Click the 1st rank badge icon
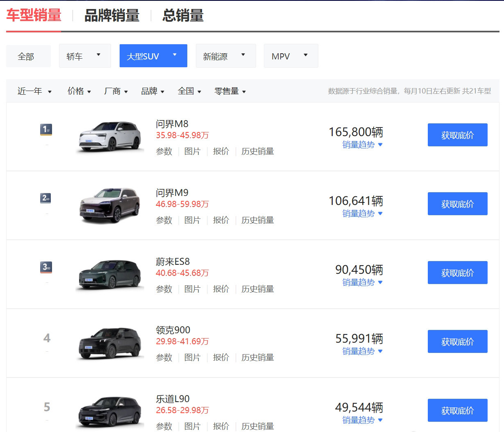 (46, 130)
